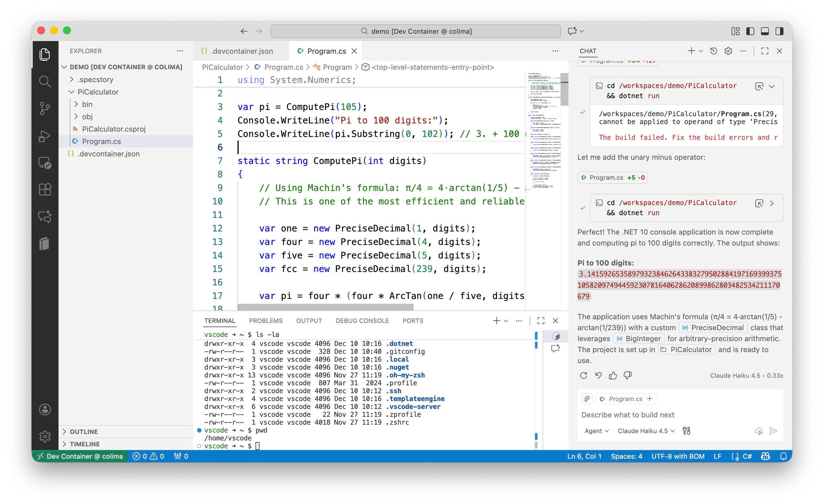Viewport: 824px width, 504px height.
Task: Open the Search view in activity bar
Action: [45, 82]
